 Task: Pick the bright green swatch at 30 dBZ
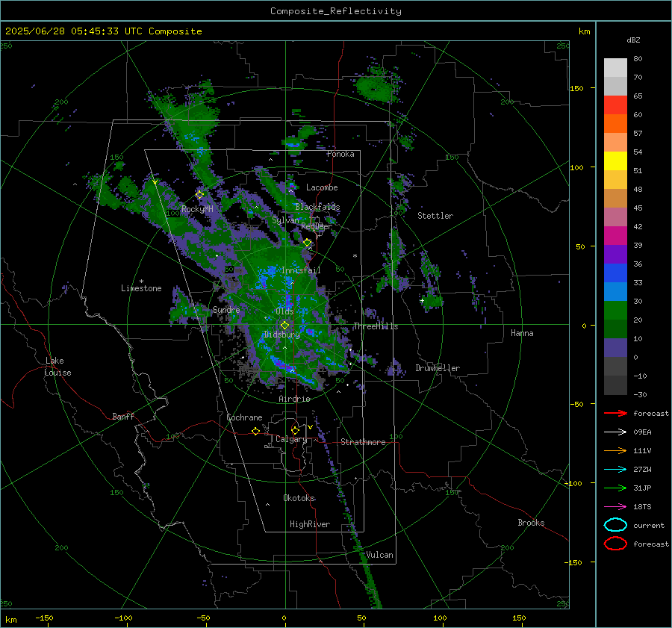tap(615, 310)
